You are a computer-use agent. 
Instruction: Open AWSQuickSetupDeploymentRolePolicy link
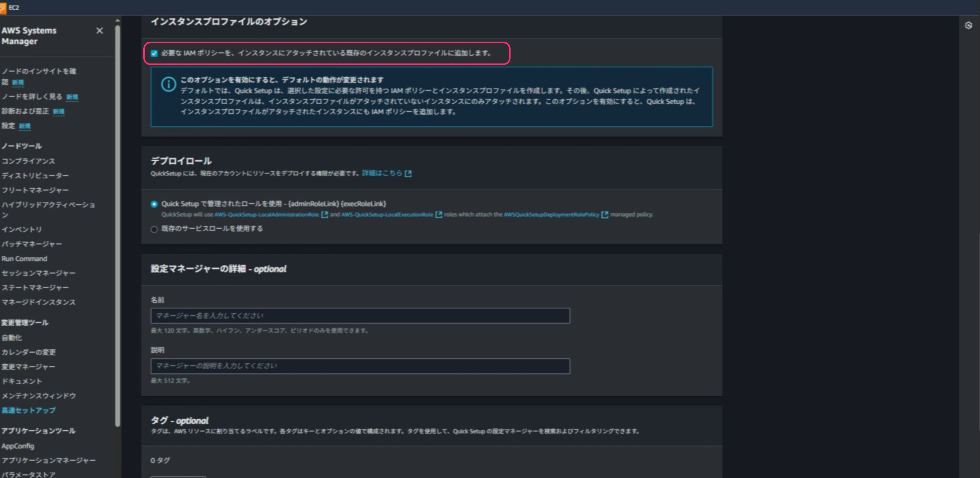(551, 215)
